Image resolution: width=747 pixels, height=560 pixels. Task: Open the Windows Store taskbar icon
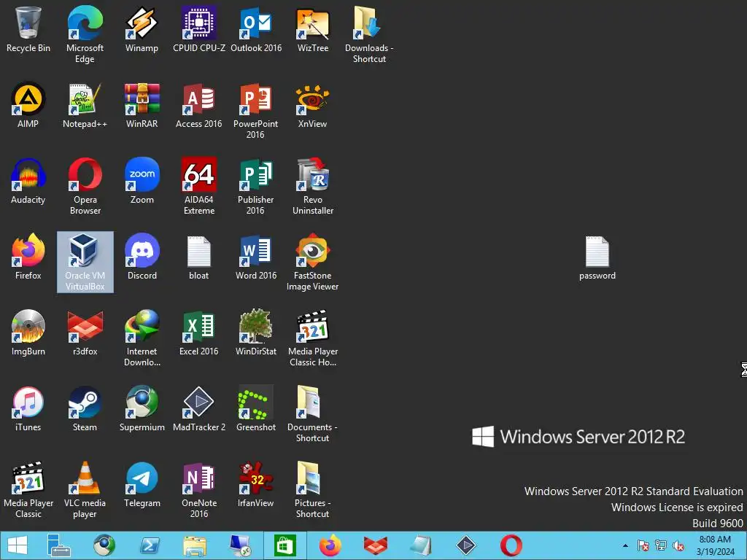(x=285, y=545)
